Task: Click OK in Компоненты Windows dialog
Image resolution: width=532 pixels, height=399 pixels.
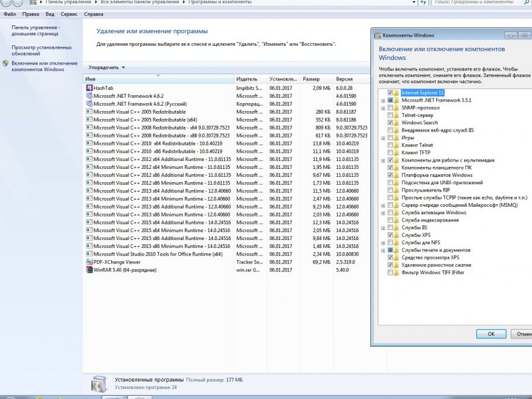Action: (x=491, y=334)
